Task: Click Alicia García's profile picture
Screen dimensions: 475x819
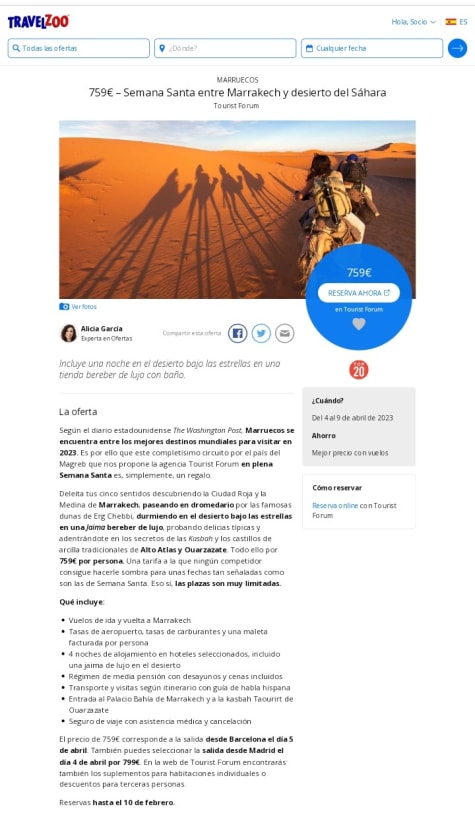Action: click(68, 333)
